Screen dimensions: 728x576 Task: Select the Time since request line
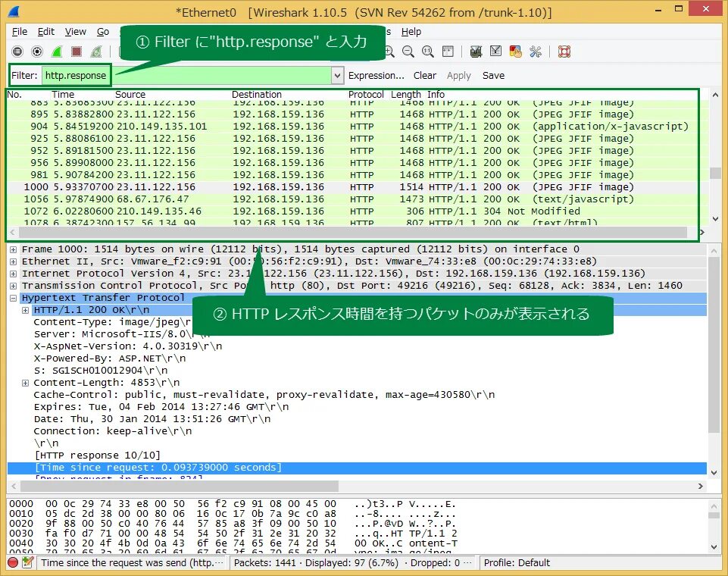[357, 468]
